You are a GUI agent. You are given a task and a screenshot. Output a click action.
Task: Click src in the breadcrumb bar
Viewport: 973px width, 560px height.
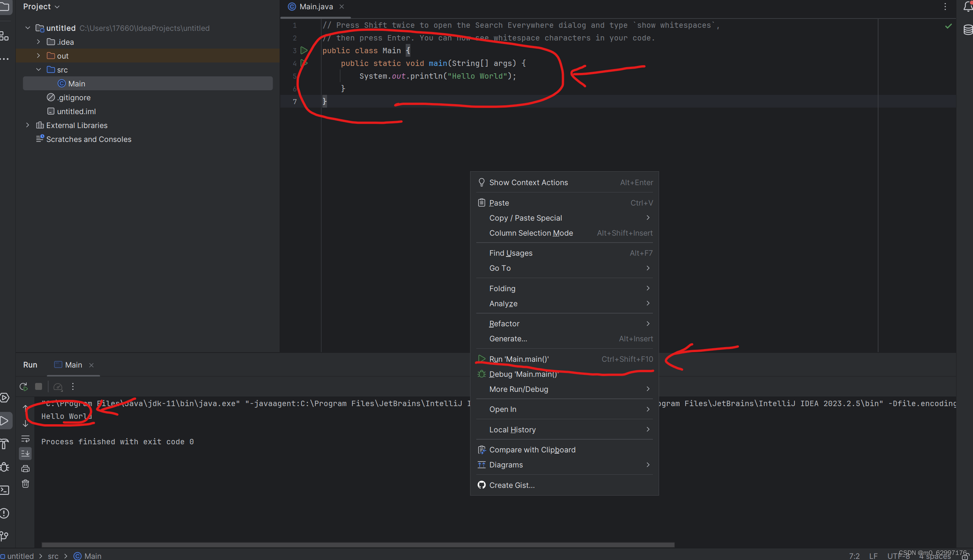53,556
